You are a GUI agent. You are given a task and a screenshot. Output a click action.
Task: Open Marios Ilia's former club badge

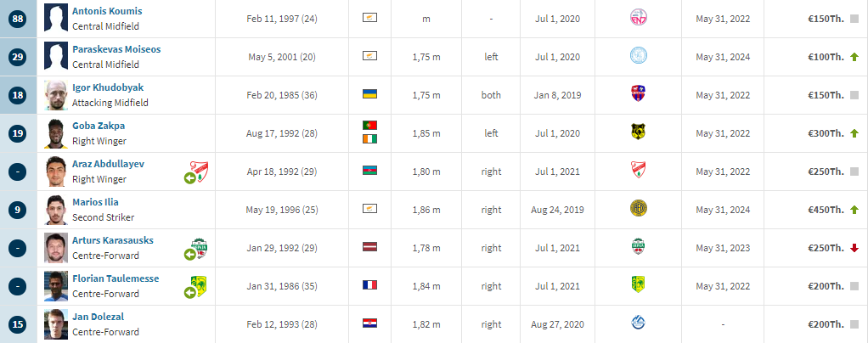click(x=639, y=209)
